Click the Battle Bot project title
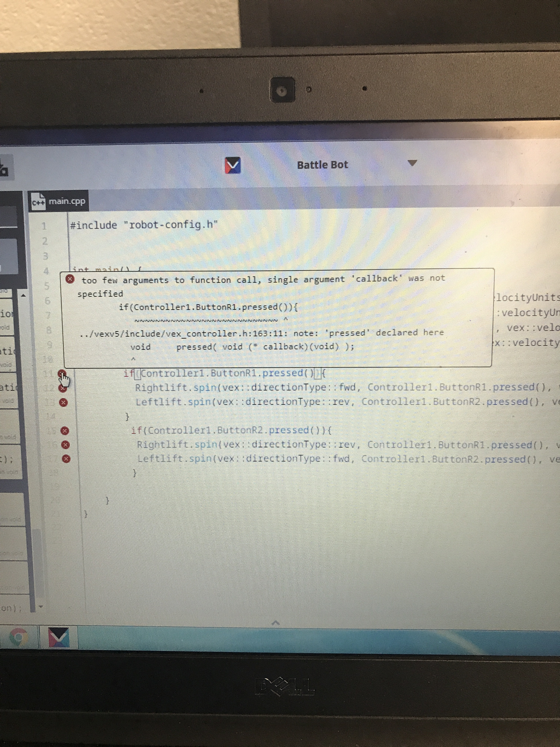Image resolution: width=560 pixels, height=747 pixels. click(322, 165)
